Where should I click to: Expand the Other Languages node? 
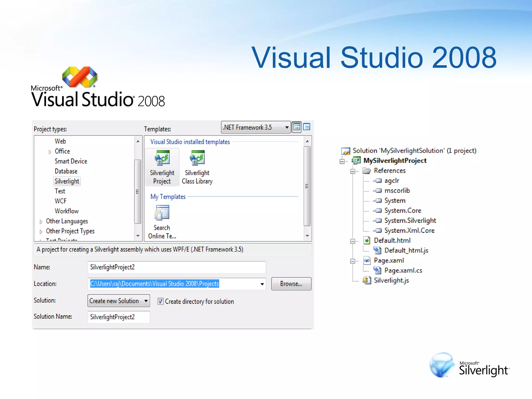[x=41, y=222]
